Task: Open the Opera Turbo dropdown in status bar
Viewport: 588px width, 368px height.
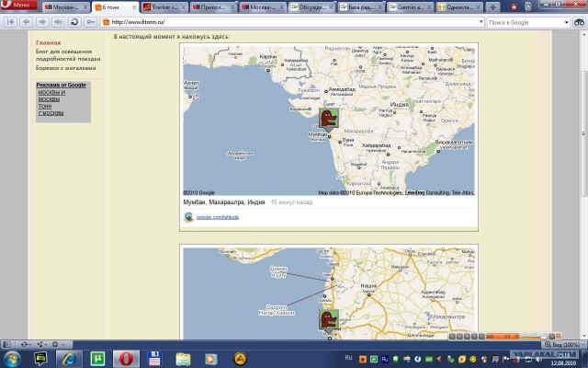Action: point(57,344)
